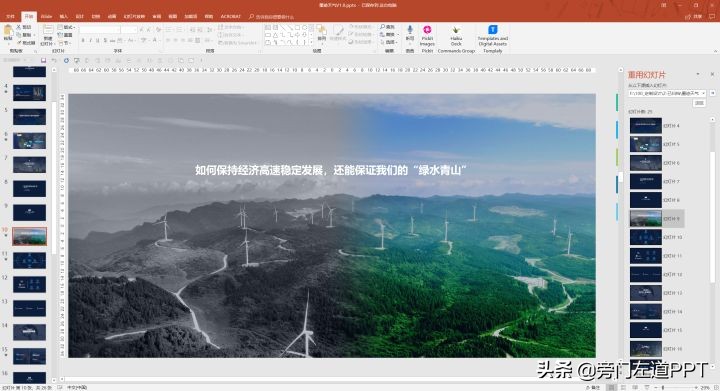Select slide 12 thumbnail in slide panel
720x391 pixels.
tap(29, 284)
